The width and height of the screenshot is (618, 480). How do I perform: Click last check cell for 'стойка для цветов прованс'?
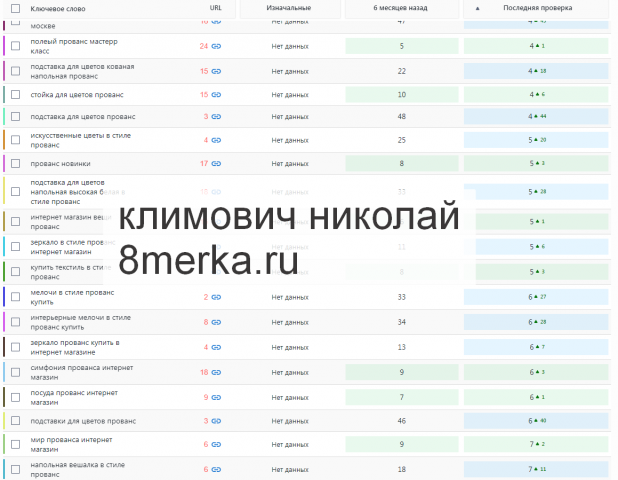click(x=536, y=95)
